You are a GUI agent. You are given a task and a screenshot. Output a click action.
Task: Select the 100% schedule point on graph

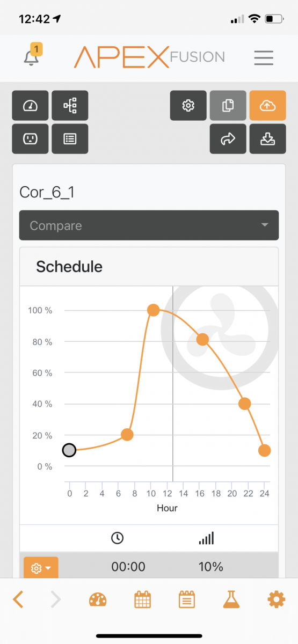[x=153, y=310]
